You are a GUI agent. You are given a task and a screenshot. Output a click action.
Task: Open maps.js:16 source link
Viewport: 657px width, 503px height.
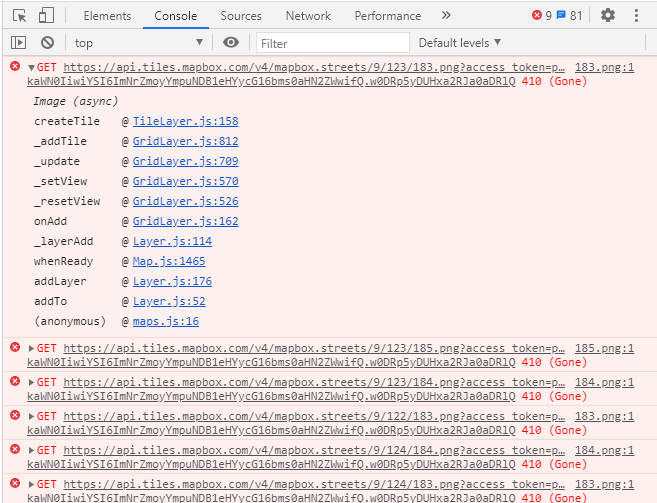coord(166,322)
